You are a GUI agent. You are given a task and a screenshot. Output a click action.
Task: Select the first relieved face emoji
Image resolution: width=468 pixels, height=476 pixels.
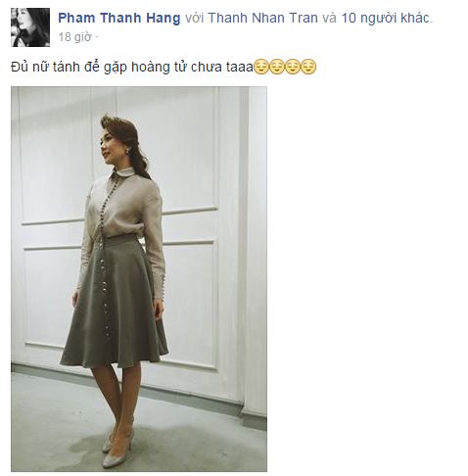click(261, 67)
